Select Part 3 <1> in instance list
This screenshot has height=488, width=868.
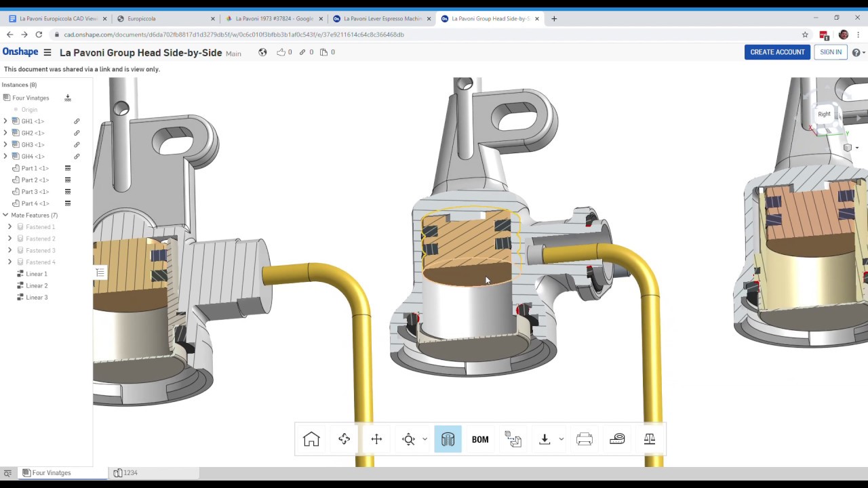[35, 192]
